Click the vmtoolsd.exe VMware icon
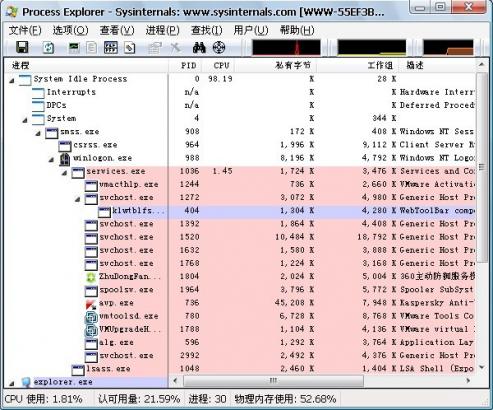Screen dimensions: 493x410 [91, 317]
